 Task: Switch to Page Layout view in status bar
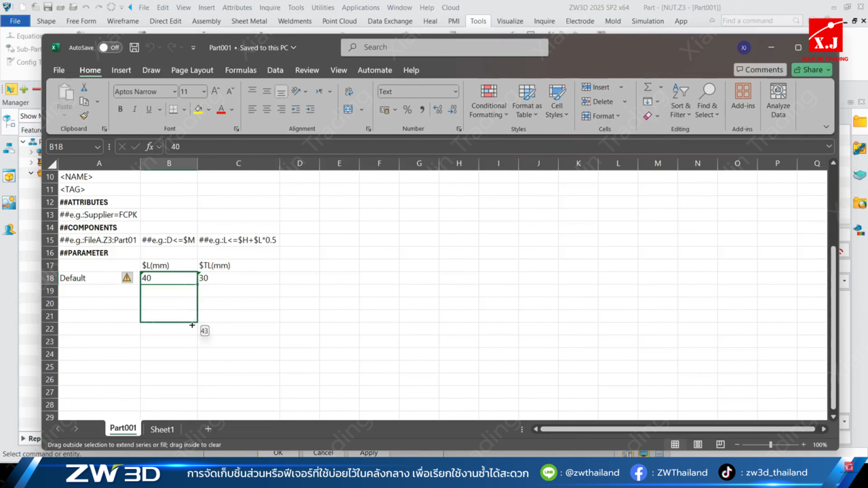[x=698, y=445]
